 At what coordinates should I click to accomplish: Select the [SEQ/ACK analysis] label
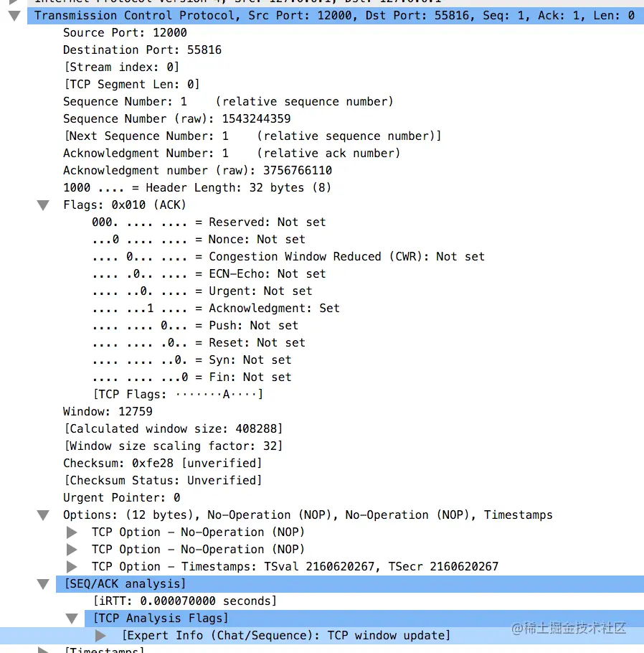[x=125, y=584]
